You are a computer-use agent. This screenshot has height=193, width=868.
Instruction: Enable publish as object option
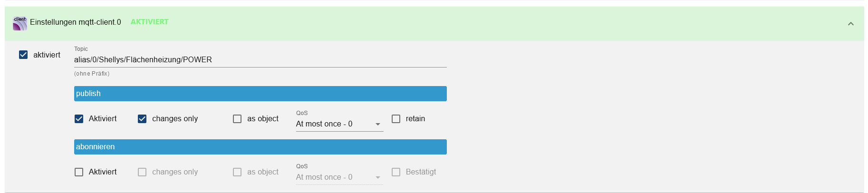[x=237, y=119]
